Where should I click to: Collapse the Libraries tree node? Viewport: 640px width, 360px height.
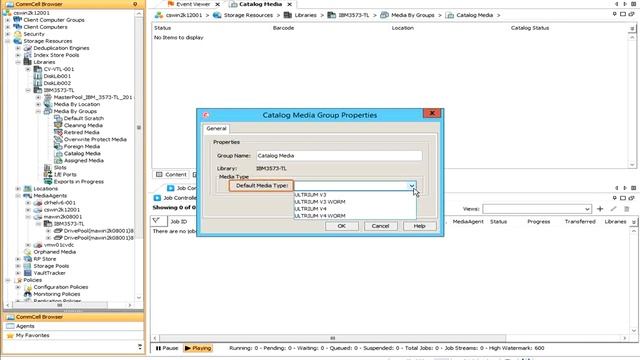[x=18, y=62]
